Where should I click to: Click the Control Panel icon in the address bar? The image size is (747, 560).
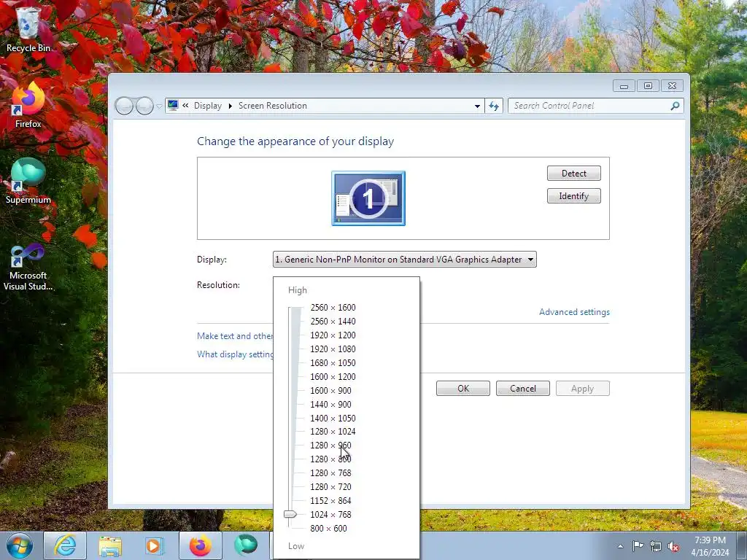174,105
